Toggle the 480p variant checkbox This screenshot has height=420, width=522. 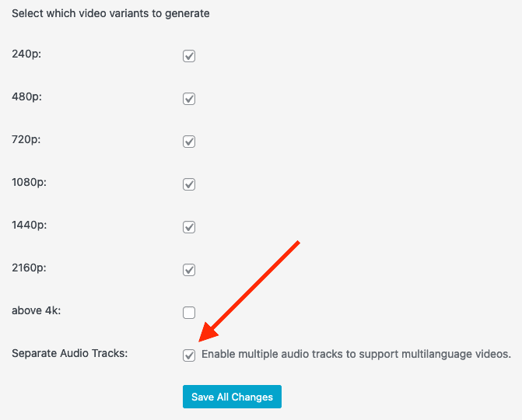click(x=189, y=99)
